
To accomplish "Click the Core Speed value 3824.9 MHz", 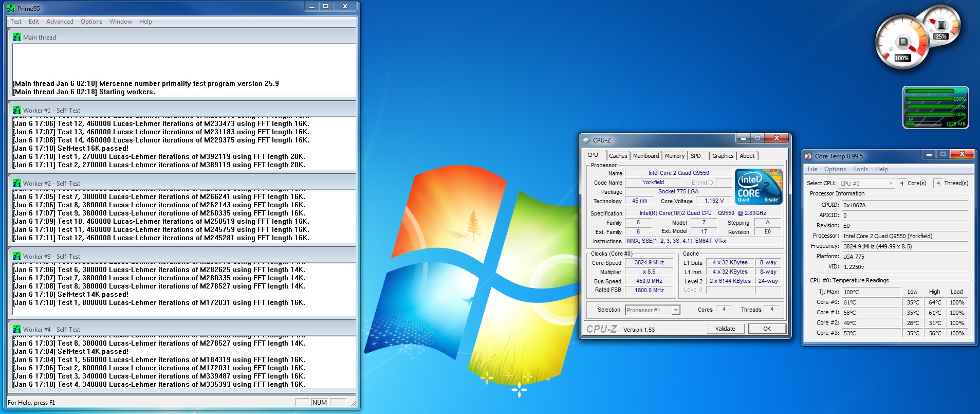I will click(649, 262).
